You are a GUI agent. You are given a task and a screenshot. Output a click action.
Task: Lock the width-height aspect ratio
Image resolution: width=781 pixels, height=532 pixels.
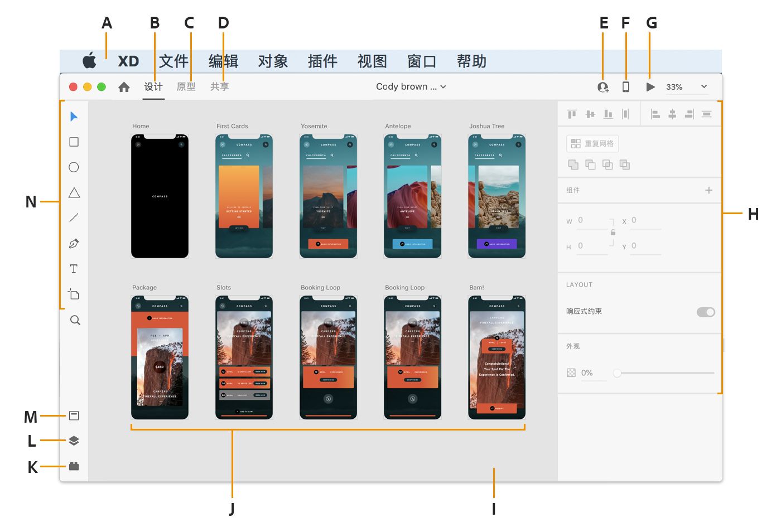(613, 233)
